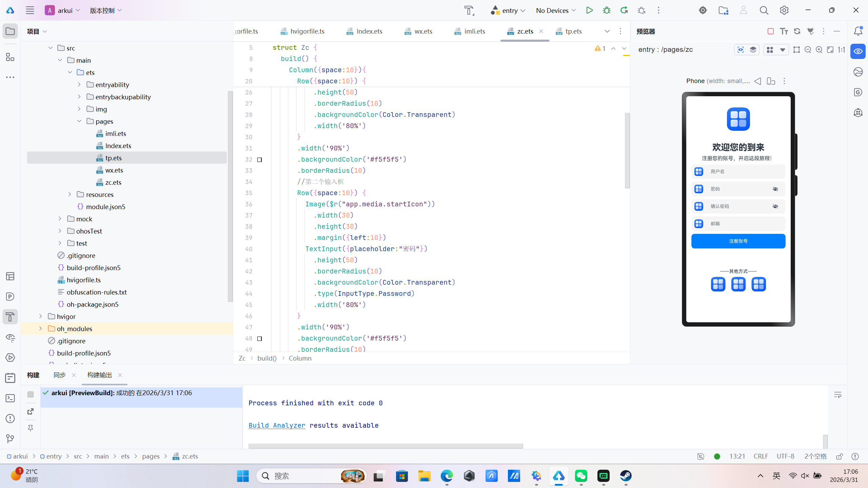Click the Debug bug icon
868x488 pixels.
pyautogui.click(x=607, y=10)
